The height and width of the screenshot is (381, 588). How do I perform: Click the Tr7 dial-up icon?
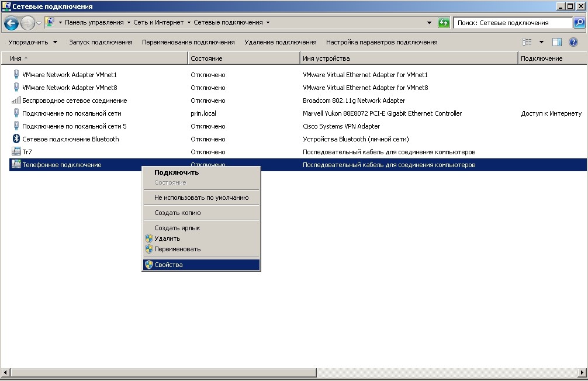(16, 151)
